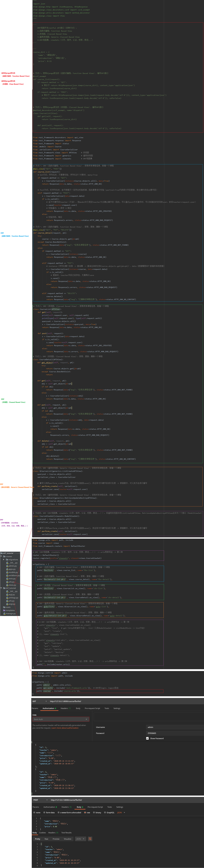Click the Preview response view button

[56, 839]
